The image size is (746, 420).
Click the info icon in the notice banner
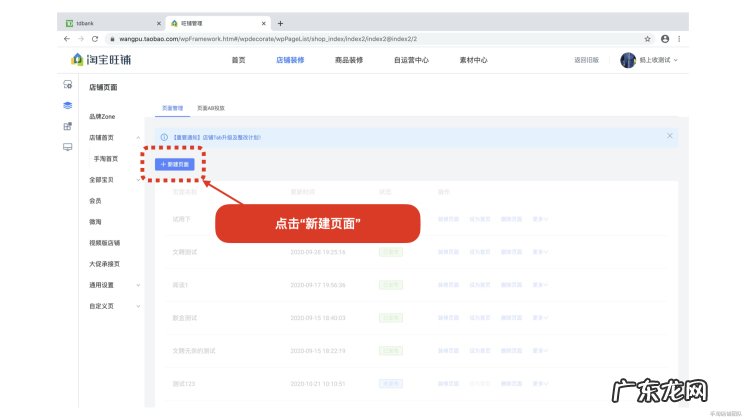pyautogui.click(x=164, y=137)
